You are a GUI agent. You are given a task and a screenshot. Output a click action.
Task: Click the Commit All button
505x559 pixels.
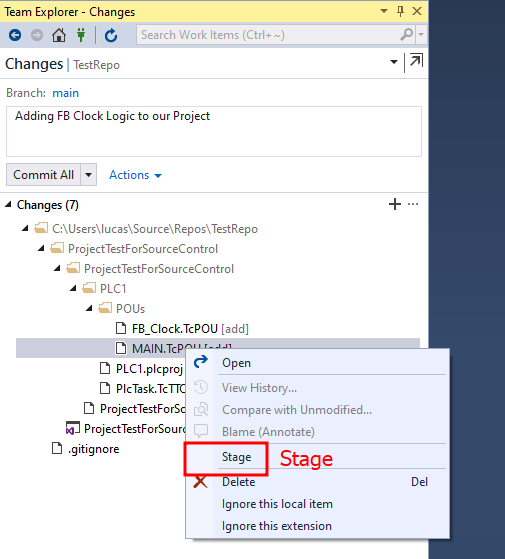pos(43,175)
